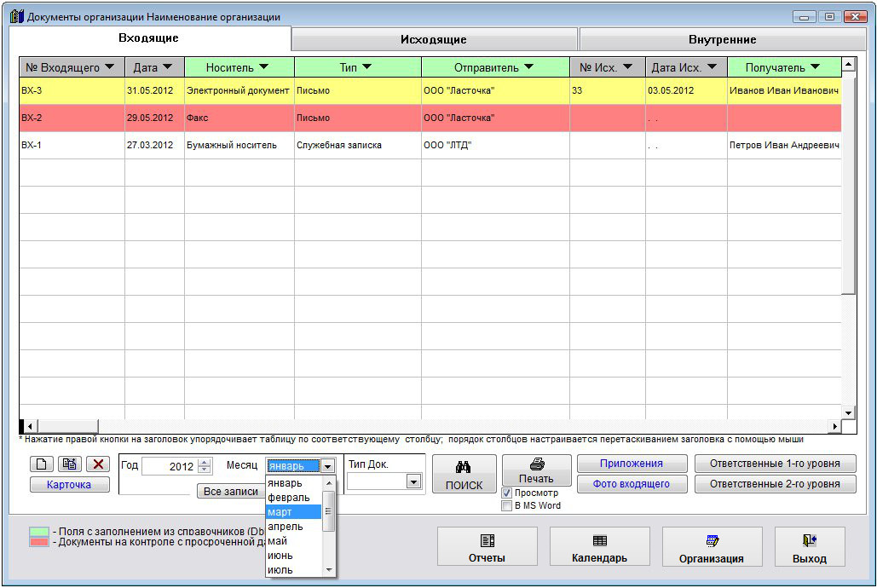This screenshot has width=877, height=588.
Task: Select апрель in month list
Action: pos(294,527)
